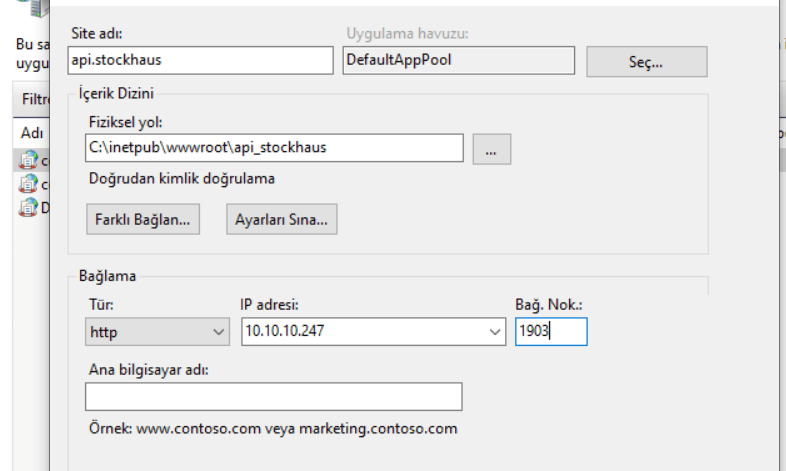Click the Adı column header
This screenshot has width=786, height=471.
32,132
